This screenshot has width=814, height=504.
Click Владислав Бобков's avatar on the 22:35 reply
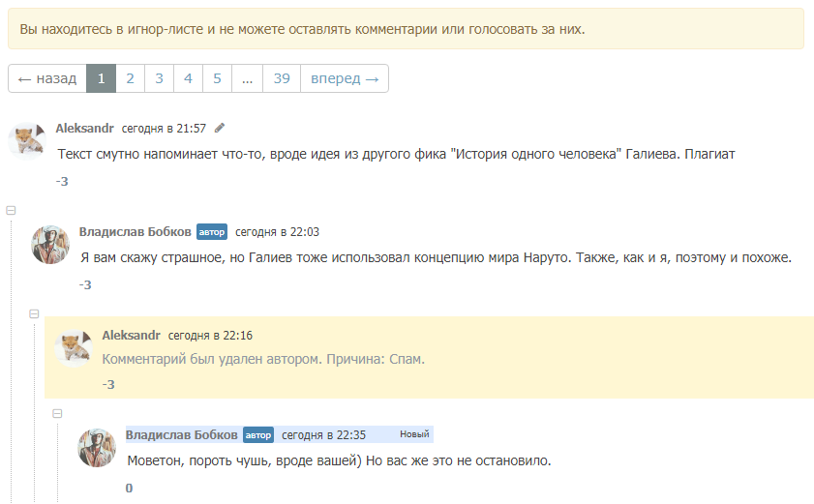97,449
